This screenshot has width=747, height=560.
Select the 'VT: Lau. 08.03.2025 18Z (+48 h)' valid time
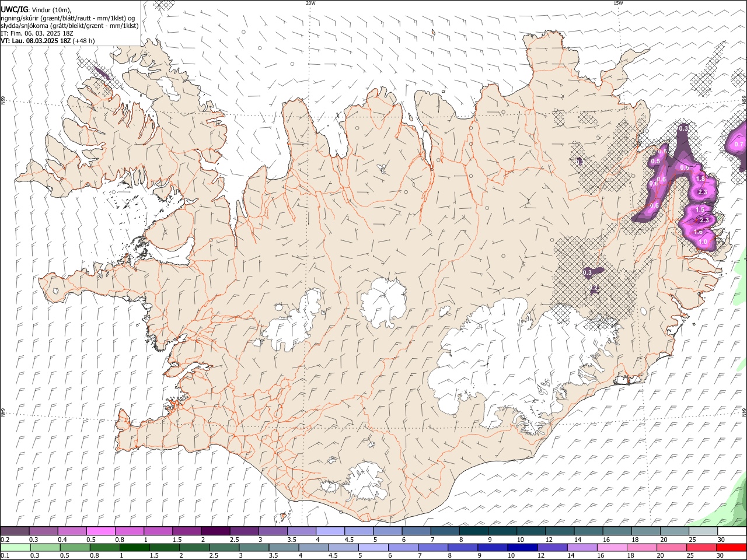coord(47,41)
